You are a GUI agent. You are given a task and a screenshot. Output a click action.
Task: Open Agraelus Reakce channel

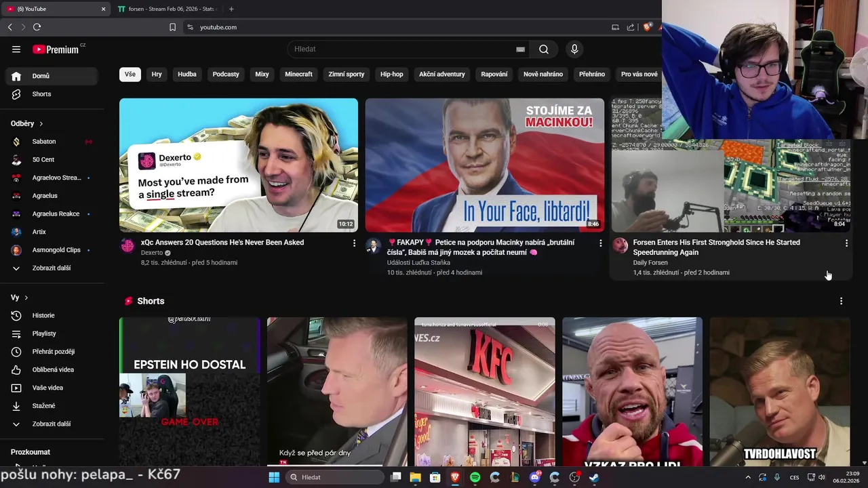click(x=52, y=213)
